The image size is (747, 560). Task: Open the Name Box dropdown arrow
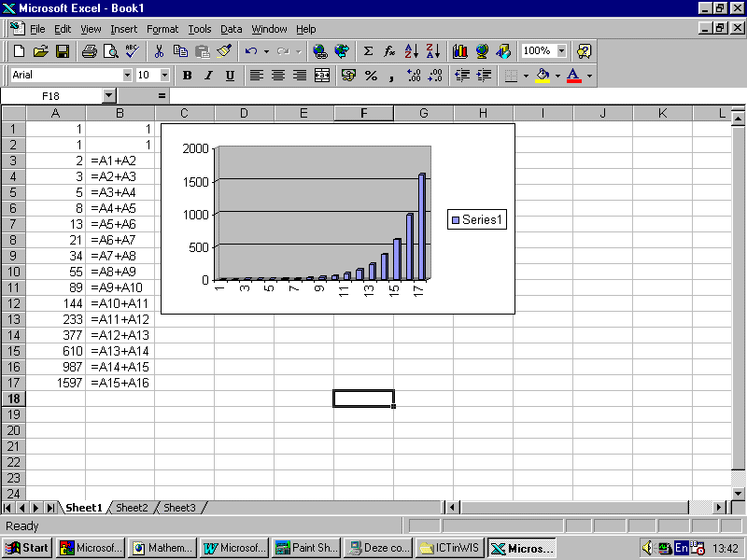click(108, 96)
